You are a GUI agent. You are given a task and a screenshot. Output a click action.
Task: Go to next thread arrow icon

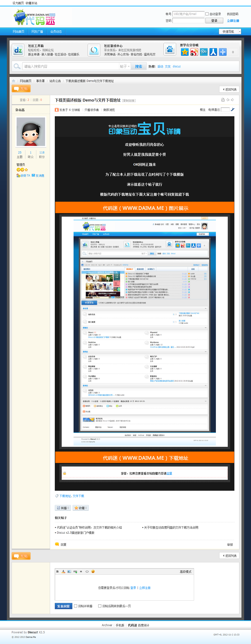pos(232,100)
